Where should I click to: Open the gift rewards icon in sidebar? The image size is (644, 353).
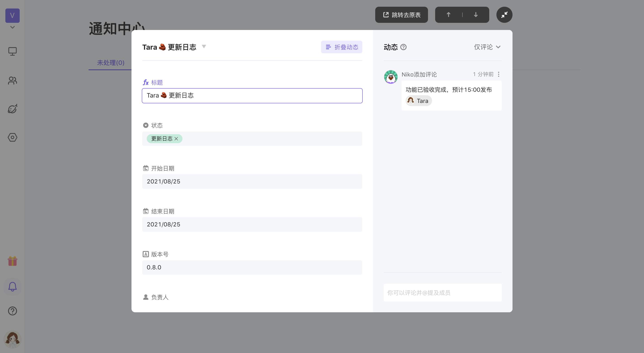pyautogui.click(x=12, y=261)
